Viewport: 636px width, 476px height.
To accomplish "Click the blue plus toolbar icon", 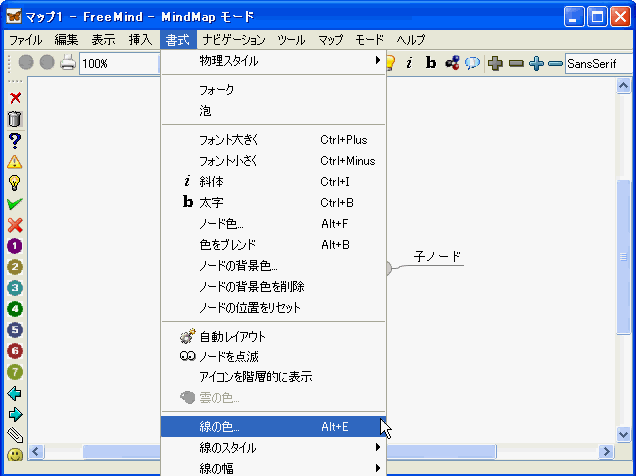I will [536, 63].
